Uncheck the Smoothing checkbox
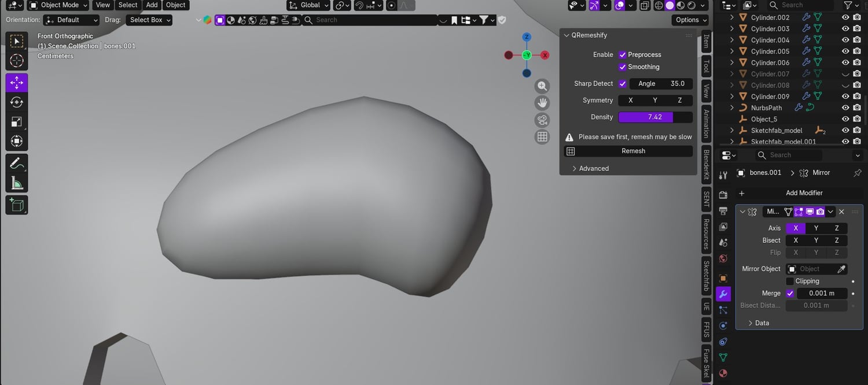 click(x=623, y=67)
